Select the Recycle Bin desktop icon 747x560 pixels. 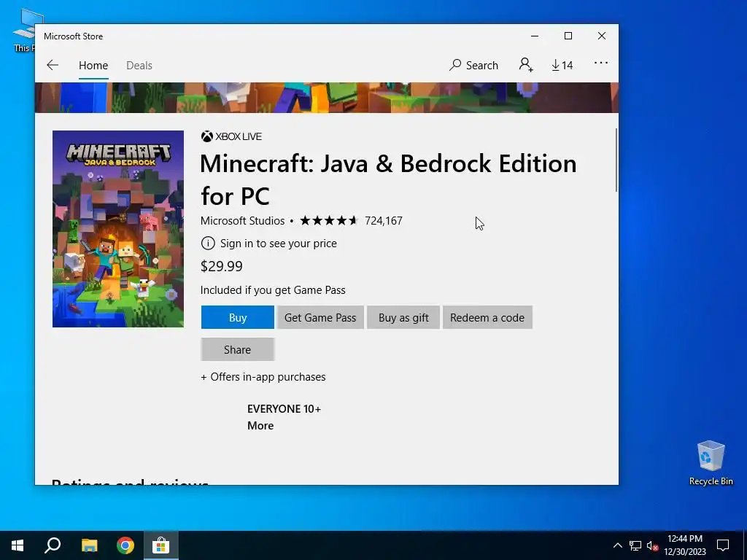711,463
